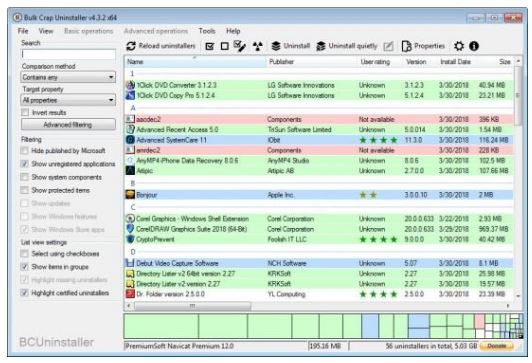Click the Advanced SystemCare 11 icon
Screen dimensions: 532x363
(130, 140)
